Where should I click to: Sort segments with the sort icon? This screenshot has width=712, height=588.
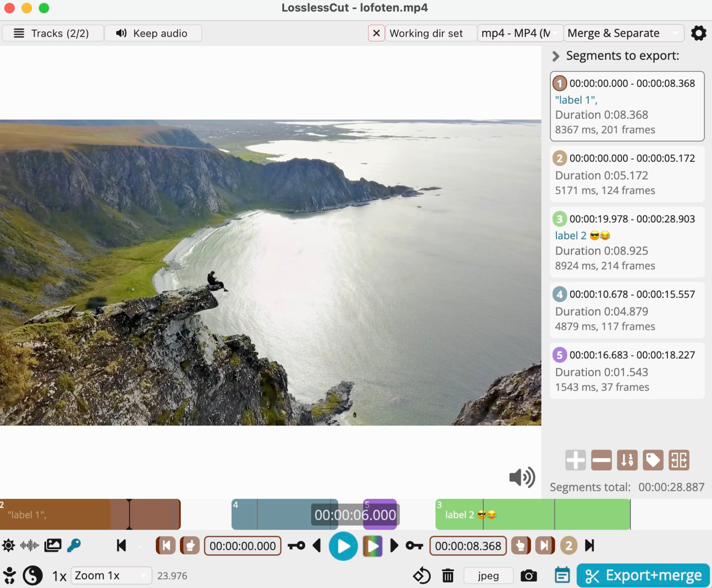[627, 460]
